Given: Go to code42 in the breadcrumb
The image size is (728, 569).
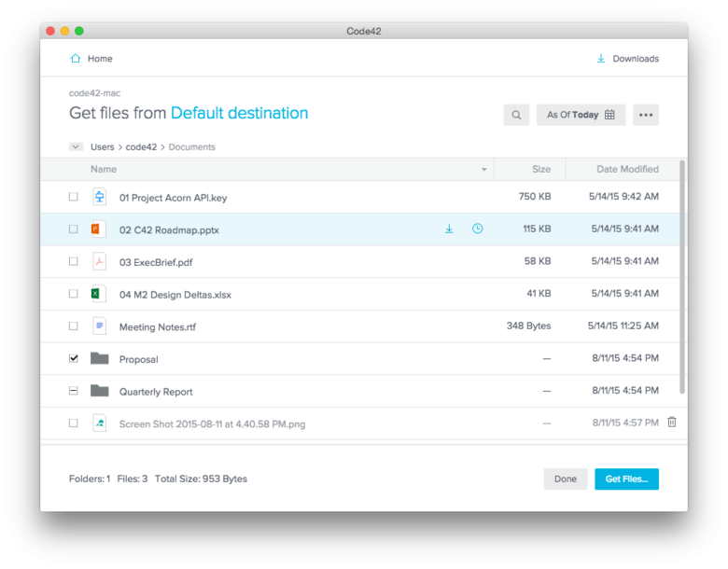Looking at the screenshot, I should point(141,147).
